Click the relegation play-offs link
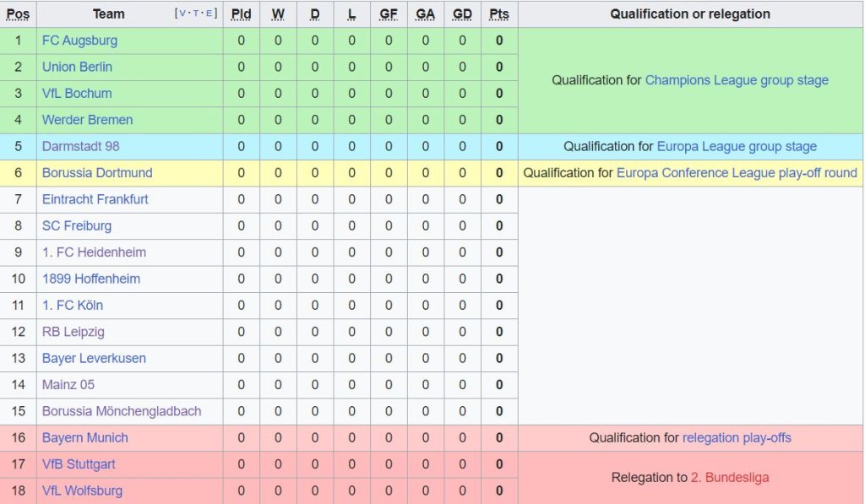 click(737, 437)
